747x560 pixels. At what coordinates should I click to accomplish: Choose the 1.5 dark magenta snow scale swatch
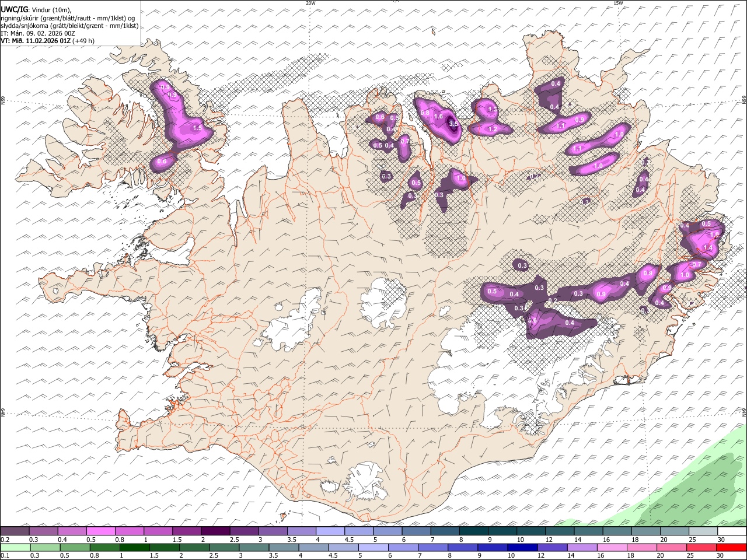coord(187,531)
